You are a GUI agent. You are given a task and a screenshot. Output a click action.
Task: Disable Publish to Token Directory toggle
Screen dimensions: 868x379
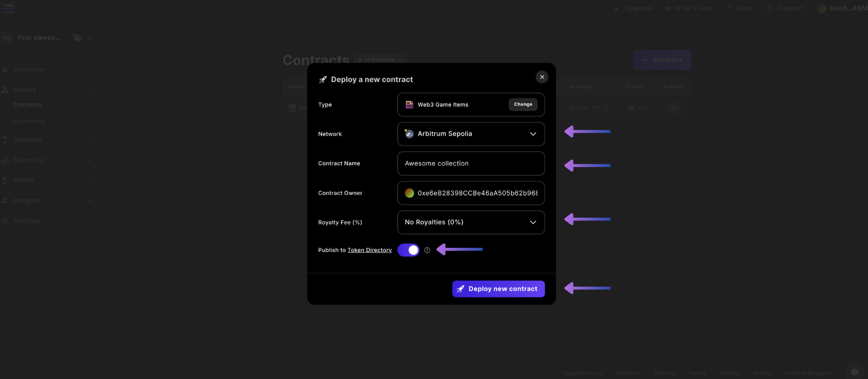point(409,250)
